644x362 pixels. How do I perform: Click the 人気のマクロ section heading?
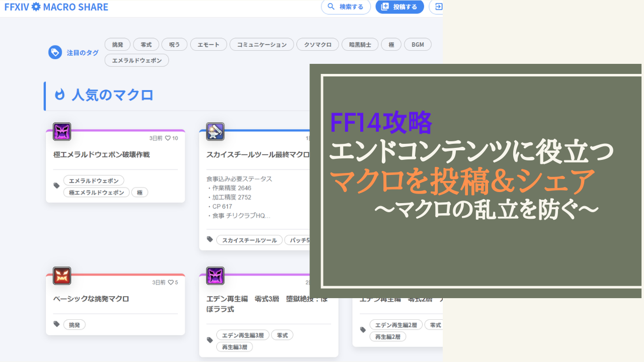click(x=112, y=95)
